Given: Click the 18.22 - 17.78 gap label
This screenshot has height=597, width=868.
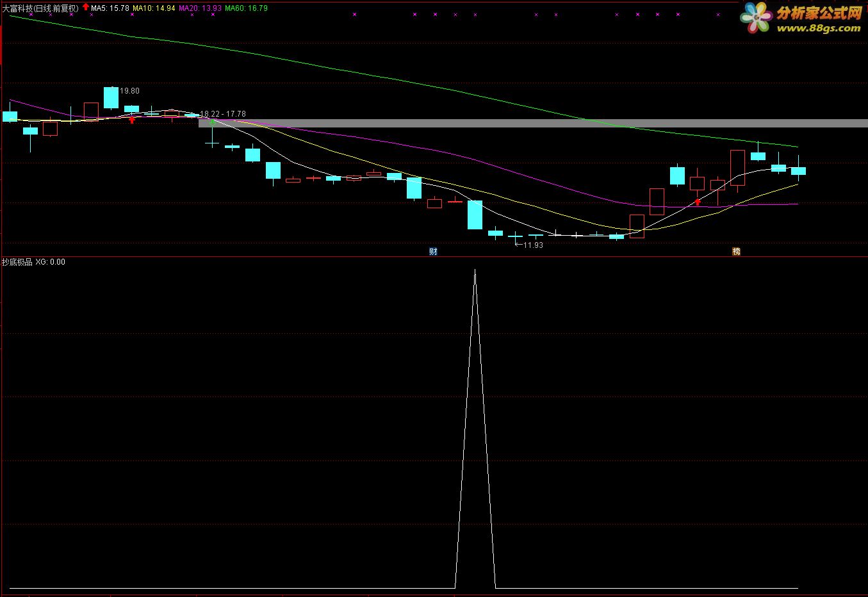Looking at the screenshot, I should (223, 114).
